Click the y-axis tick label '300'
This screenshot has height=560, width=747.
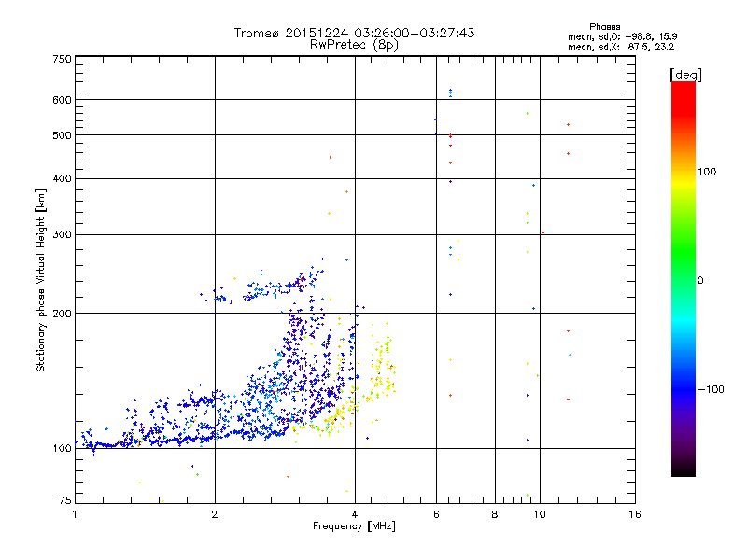click(63, 234)
